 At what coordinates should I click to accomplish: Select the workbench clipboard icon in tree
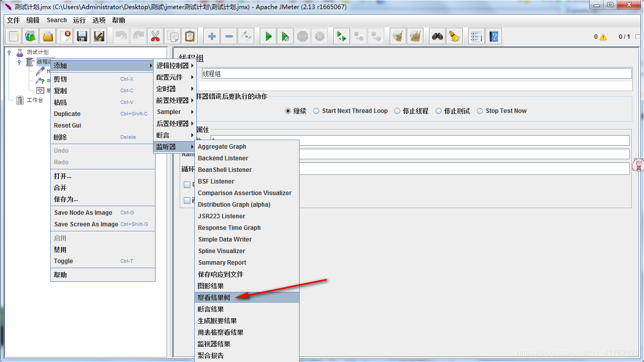click(20, 100)
